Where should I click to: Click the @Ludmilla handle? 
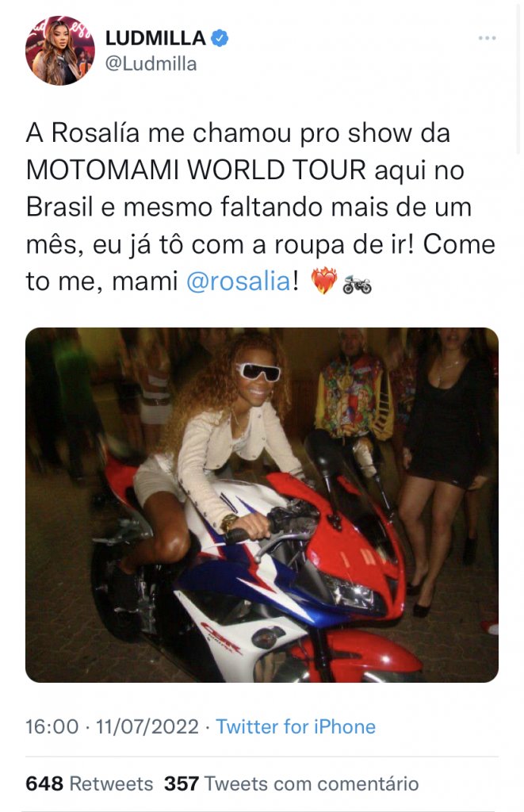(151, 63)
